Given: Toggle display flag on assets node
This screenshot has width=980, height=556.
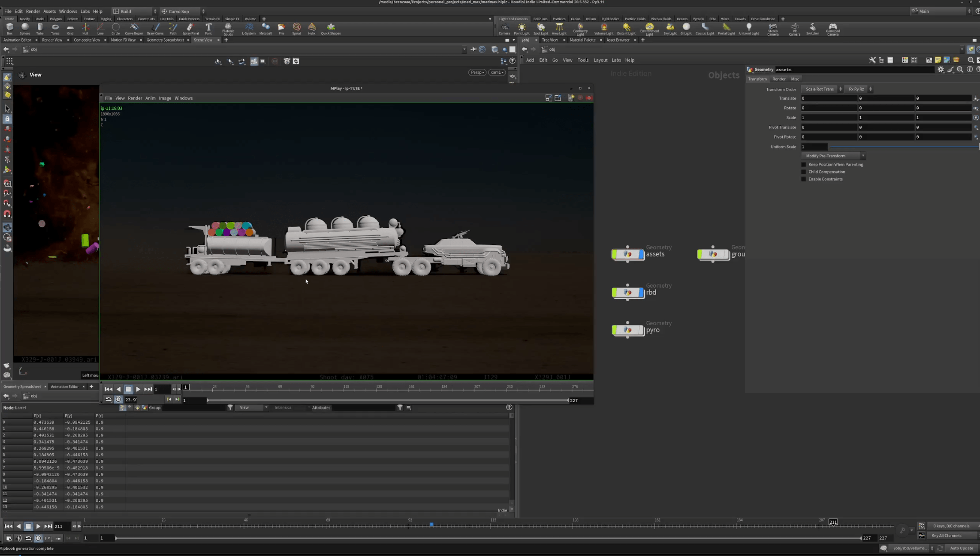Looking at the screenshot, I should [x=641, y=254].
